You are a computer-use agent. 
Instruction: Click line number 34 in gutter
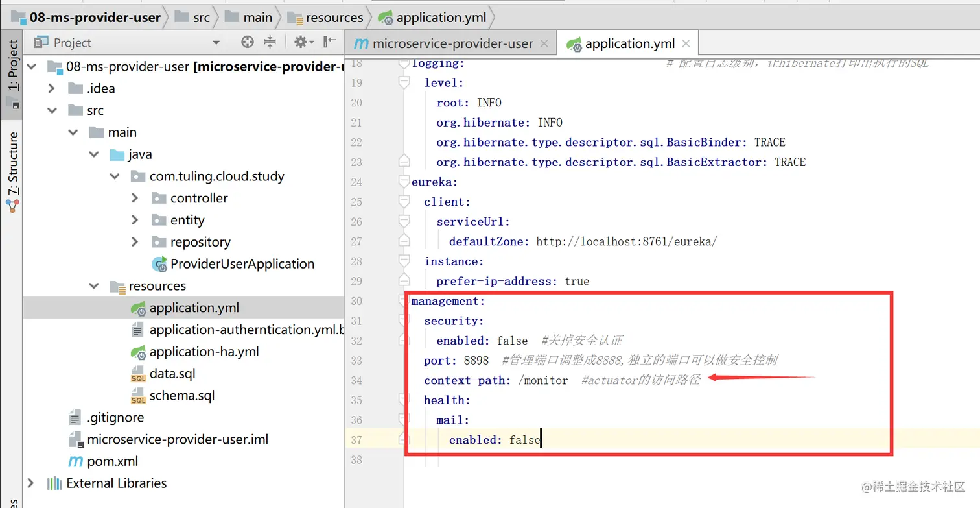click(356, 380)
